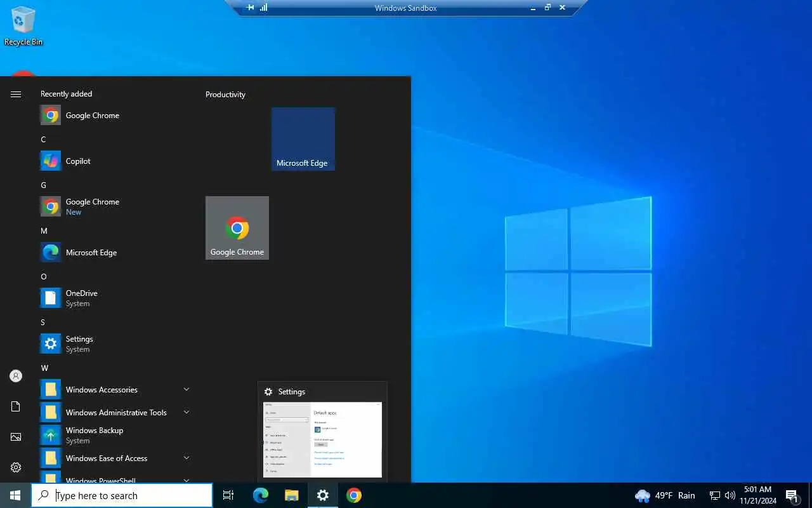This screenshot has height=508, width=812.
Task: Expand the Start menu hamburger button
Action: pyautogui.click(x=16, y=94)
